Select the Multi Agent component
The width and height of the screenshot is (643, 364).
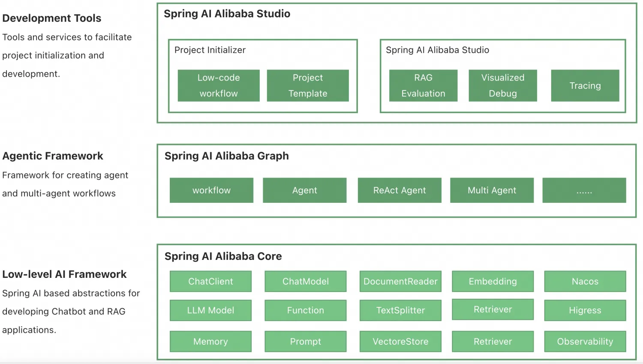click(x=492, y=190)
